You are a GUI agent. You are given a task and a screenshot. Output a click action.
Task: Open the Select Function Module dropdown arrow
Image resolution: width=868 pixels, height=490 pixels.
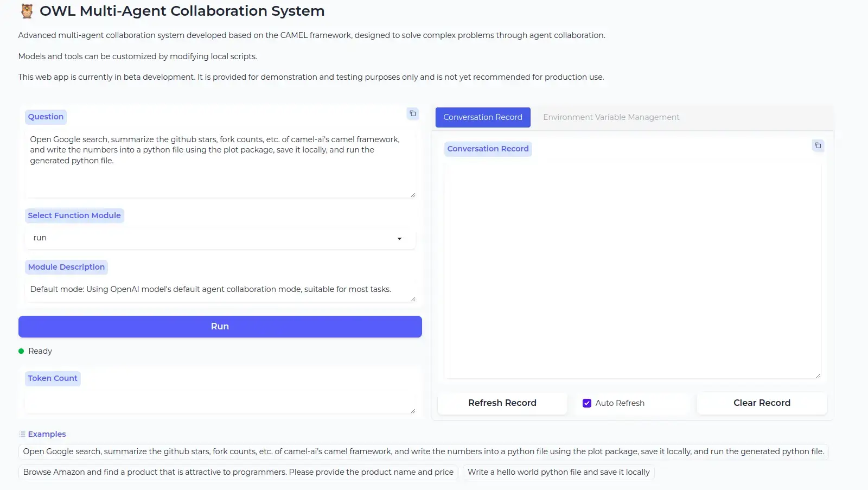point(399,238)
